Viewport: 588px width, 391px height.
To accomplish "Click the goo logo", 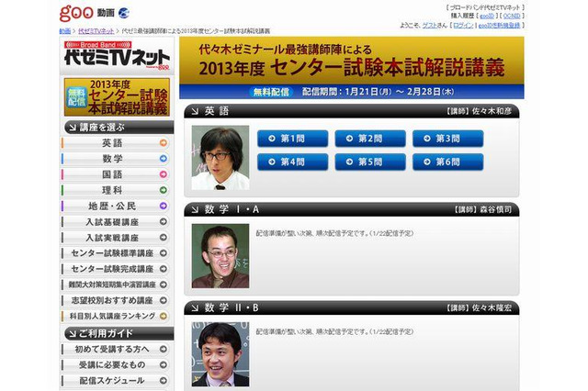I will (x=76, y=14).
